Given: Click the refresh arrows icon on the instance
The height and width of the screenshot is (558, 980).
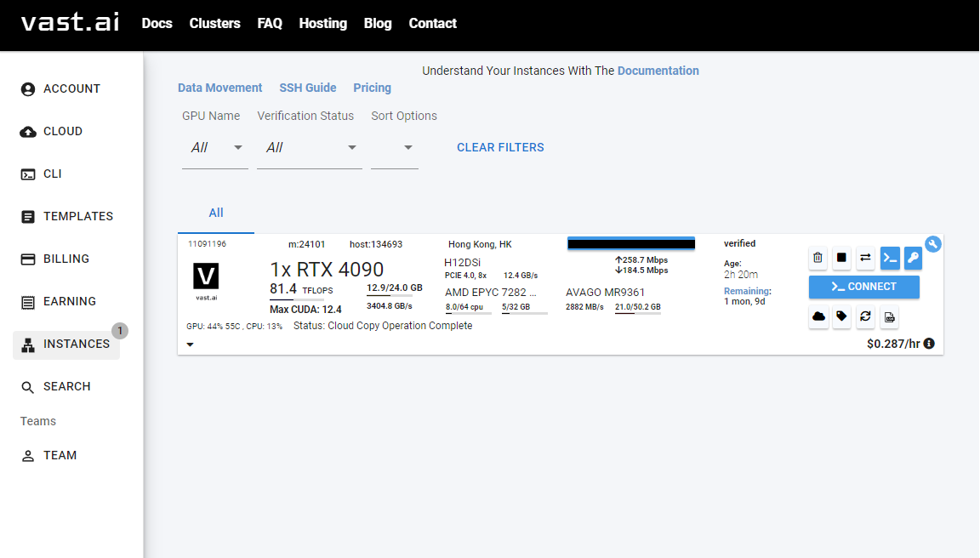Looking at the screenshot, I should [865, 316].
